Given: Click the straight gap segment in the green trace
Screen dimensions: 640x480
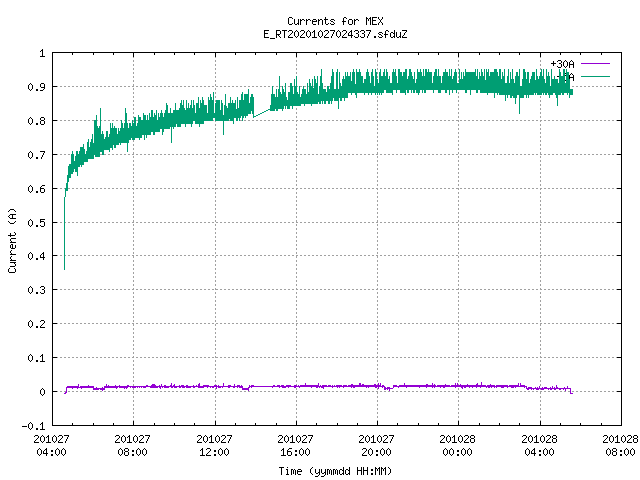Looking at the screenshot, I should [x=262, y=113].
